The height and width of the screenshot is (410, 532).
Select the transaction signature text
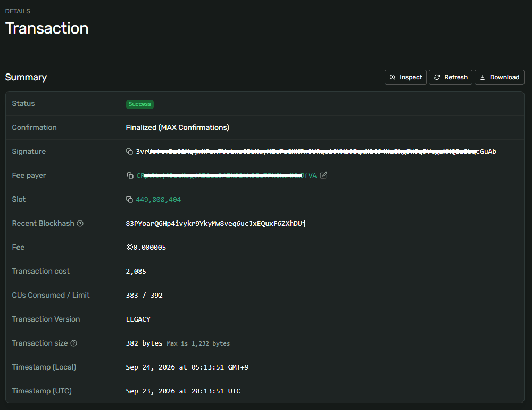point(316,152)
